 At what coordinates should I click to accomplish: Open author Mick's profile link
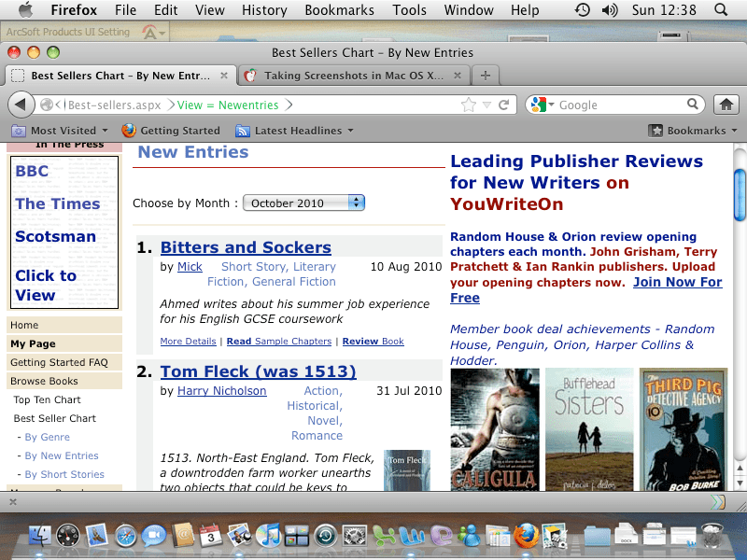point(190,267)
